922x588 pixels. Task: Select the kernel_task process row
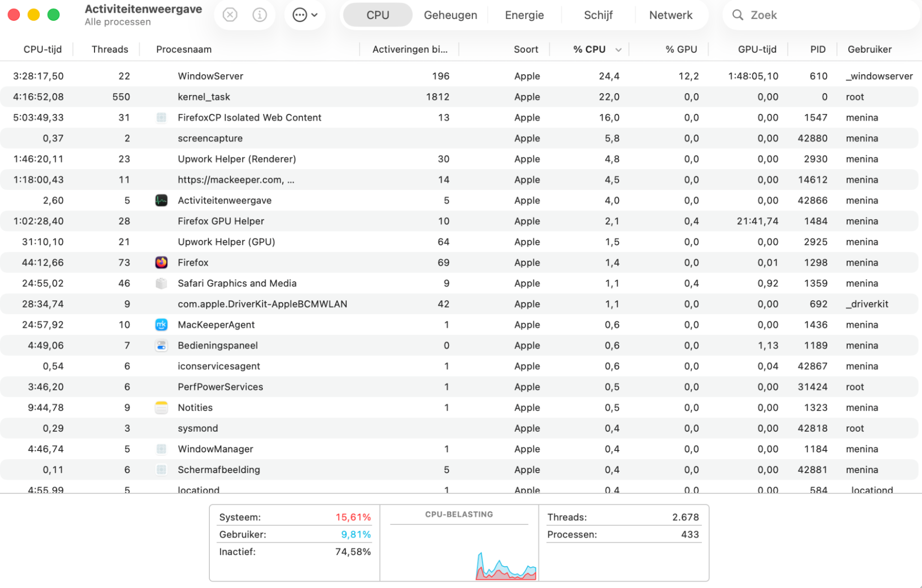coord(459,97)
